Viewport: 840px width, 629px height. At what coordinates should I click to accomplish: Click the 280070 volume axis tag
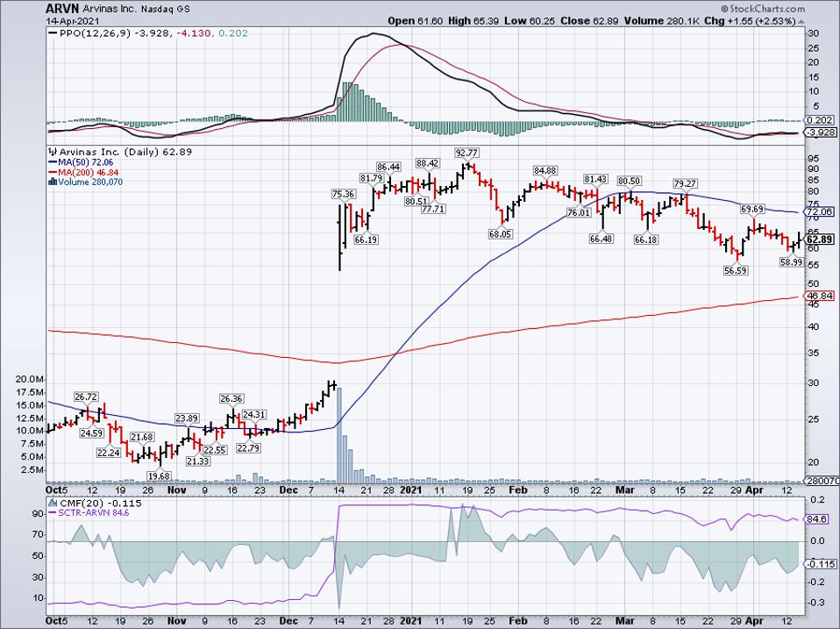click(x=822, y=481)
